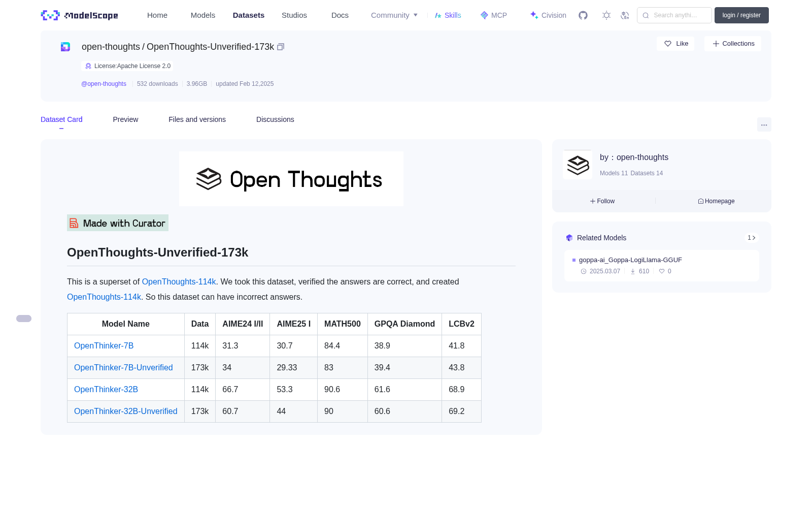Viewport: 812px width, 508px height.
Task: Click the Open Thoughts banner image
Action: coord(291,179)
